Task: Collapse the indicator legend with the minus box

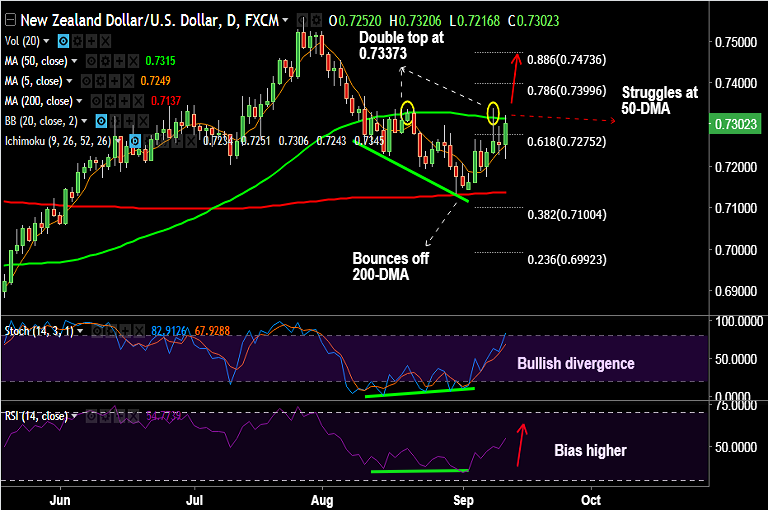Action: [x=11, y=20]
